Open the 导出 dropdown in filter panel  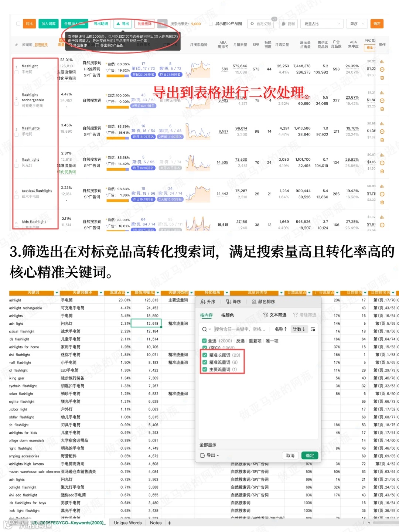click(x=209, y=456)
